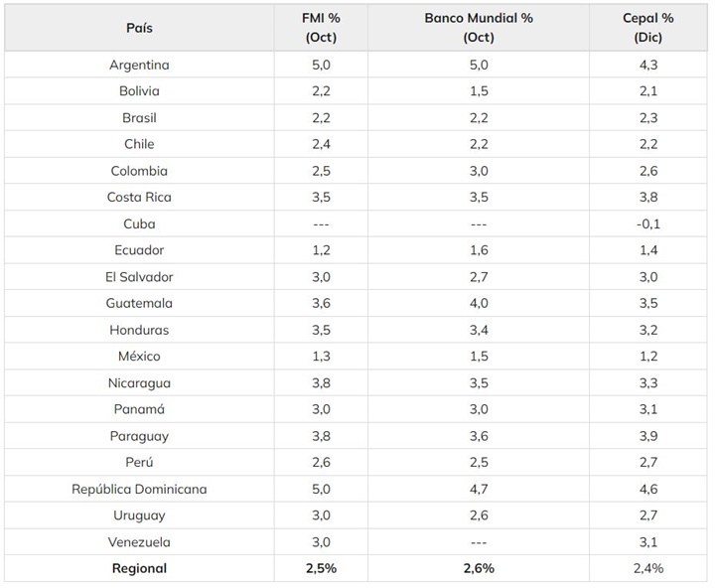Click the Venezuela row label
The width and height of the screenshot is (715, 588).
coord(139,542)
